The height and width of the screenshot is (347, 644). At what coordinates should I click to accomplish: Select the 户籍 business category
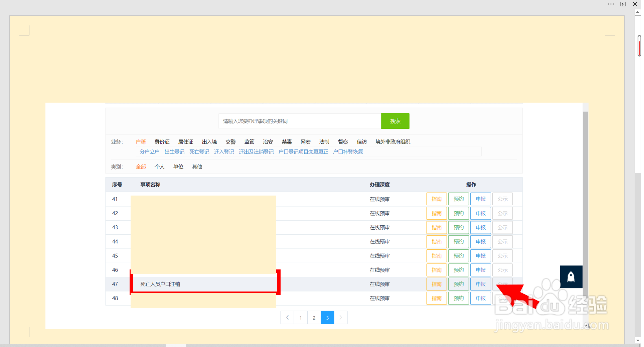click(x=141, y=142)
